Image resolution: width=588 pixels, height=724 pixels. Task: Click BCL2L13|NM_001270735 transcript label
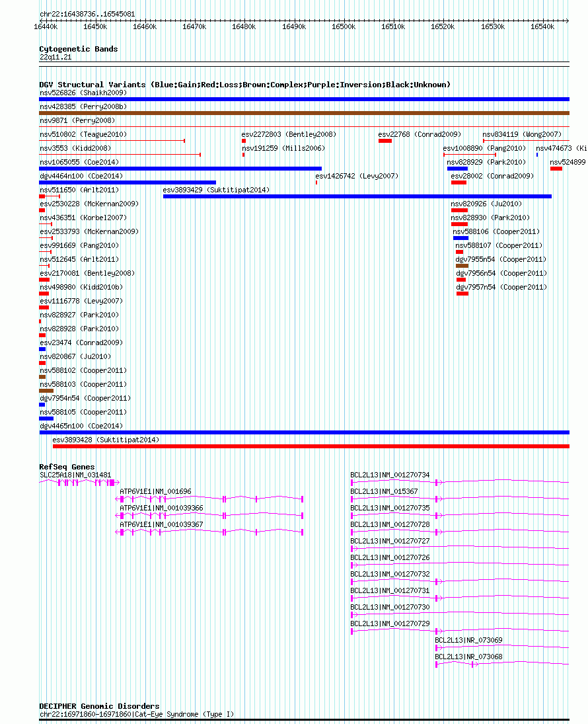pos(390,508)
